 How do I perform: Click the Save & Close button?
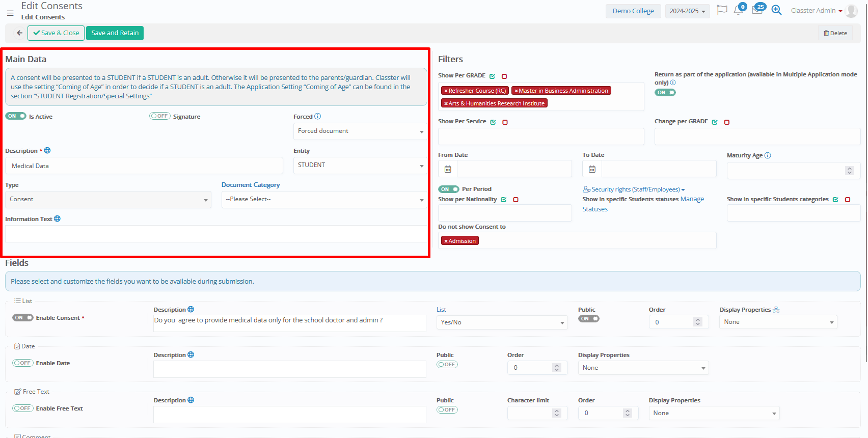(56, 33)
